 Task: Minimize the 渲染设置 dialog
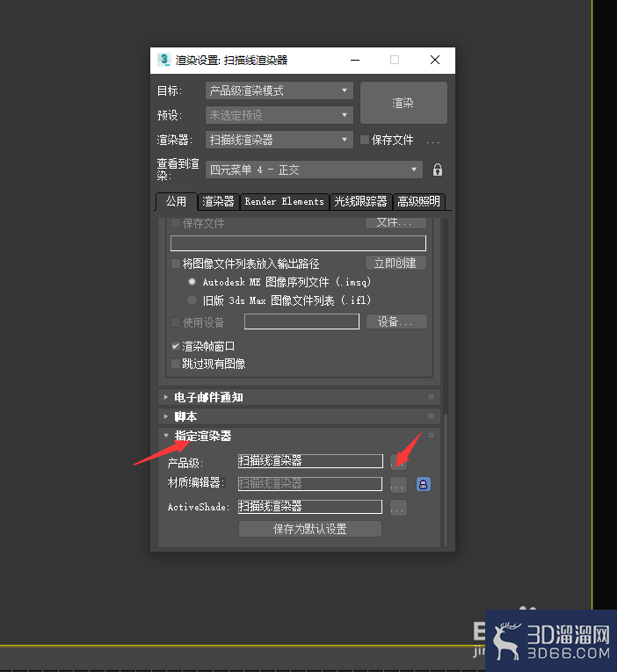(x=355, y=60)
